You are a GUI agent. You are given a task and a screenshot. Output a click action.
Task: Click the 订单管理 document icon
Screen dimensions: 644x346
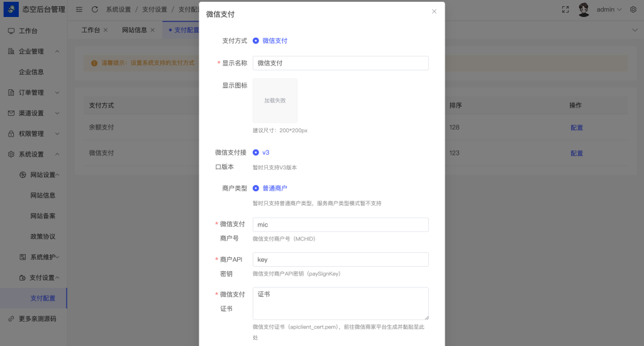pyautogui.click(x=11, y=92)
